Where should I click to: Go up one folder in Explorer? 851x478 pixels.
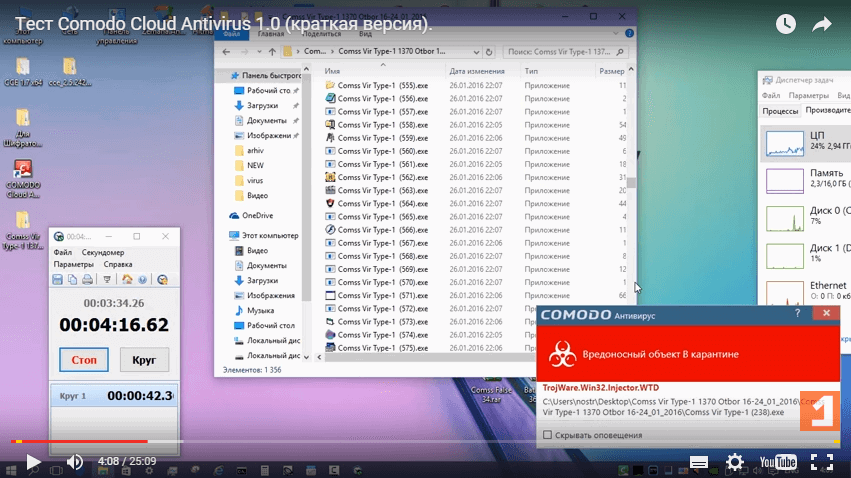pyautogui.click(x=272, y=52)
